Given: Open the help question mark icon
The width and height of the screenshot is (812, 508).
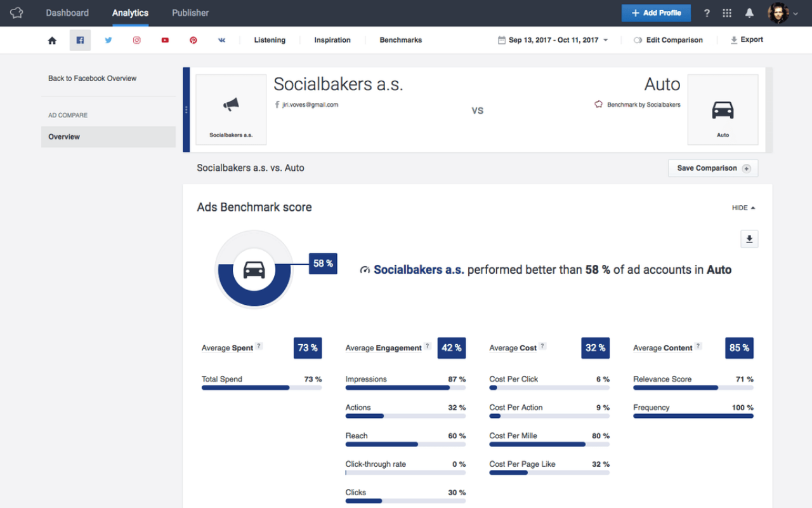Looking at the screenshot, I should point(707,13).
